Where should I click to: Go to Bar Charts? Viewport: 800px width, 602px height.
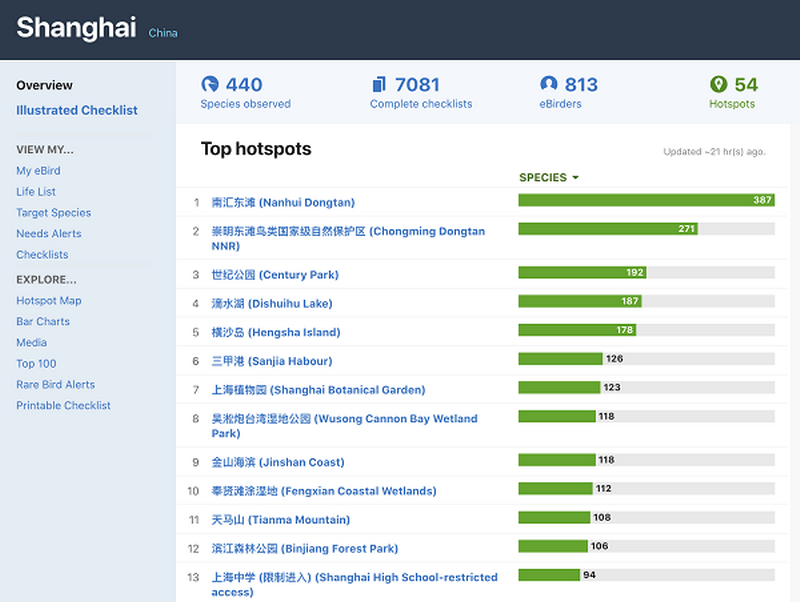coord(43,321)
